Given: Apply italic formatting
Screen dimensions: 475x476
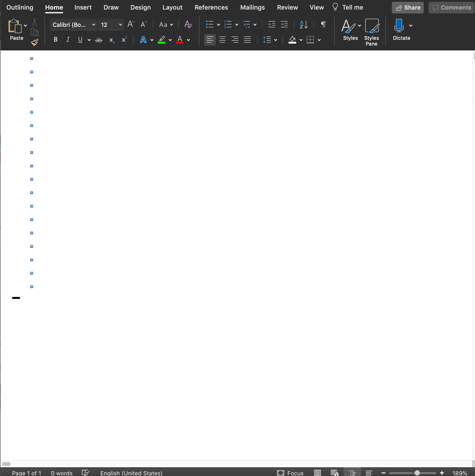Looking at the screenshot, I should [x=68, y=39].
